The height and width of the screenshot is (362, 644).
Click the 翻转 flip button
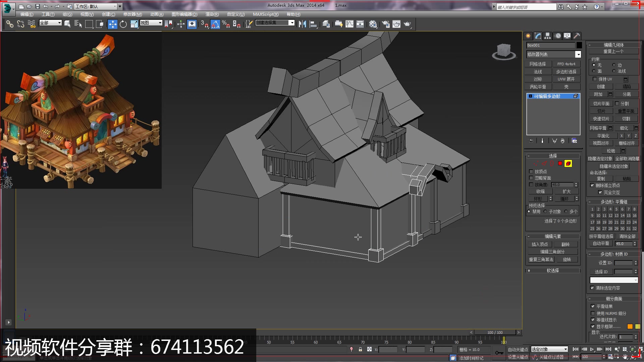[566, 244]
